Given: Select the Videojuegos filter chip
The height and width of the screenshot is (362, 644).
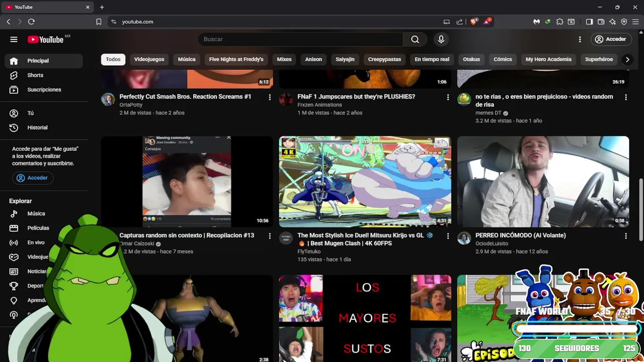Looking at the screenshot, I should [x=149, y=59].
